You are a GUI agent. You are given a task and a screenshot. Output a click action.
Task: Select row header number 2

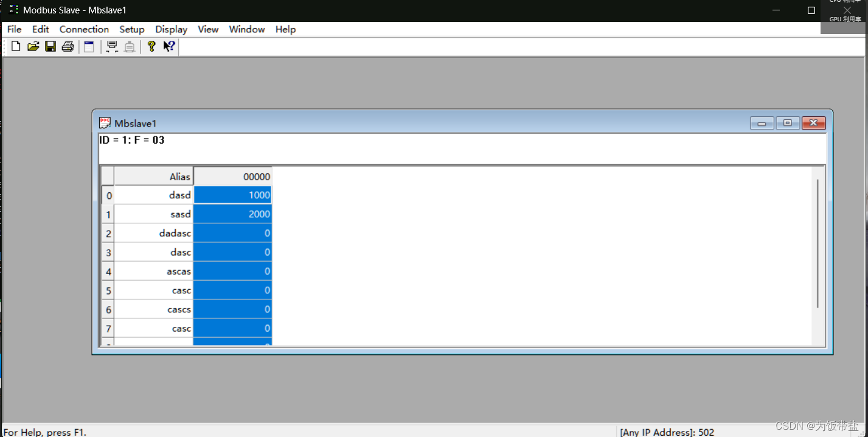click(x=108, y=233)
